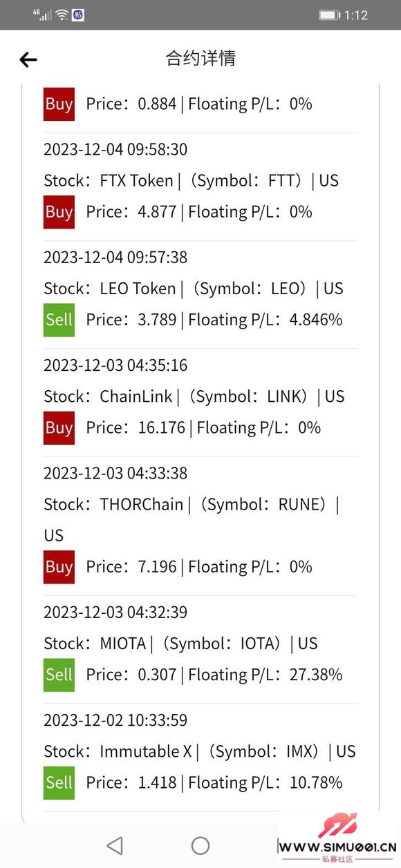Viewport: 401px width, 868px height.
Task: Tap the green Sell badge for IOTA
Action: 59,675
